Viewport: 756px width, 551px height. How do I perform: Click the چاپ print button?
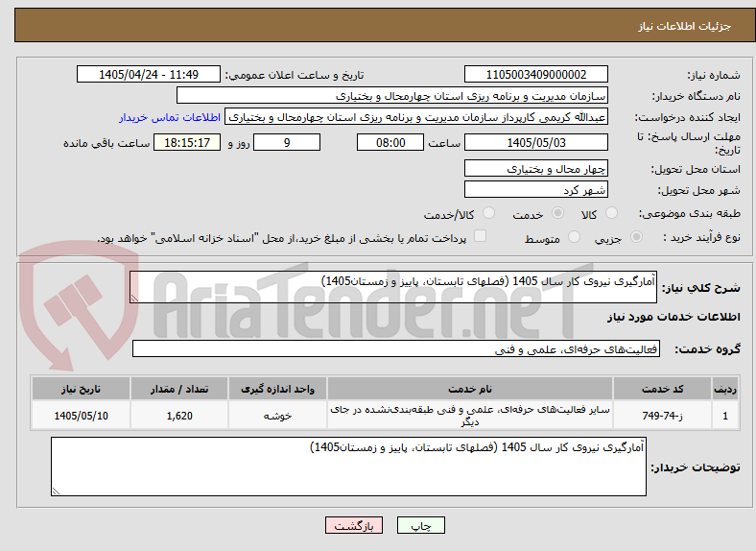click(421, 525)
